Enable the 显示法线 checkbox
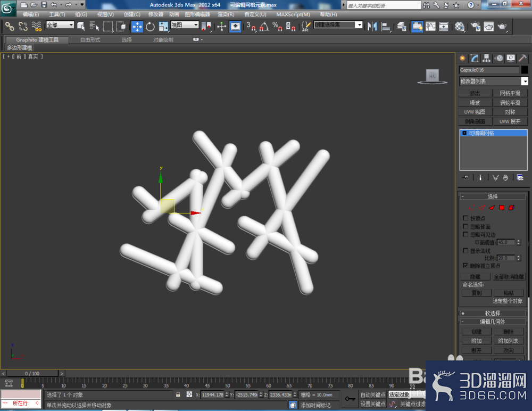Viewport: 532px width, 411px height. click(465, 251)
